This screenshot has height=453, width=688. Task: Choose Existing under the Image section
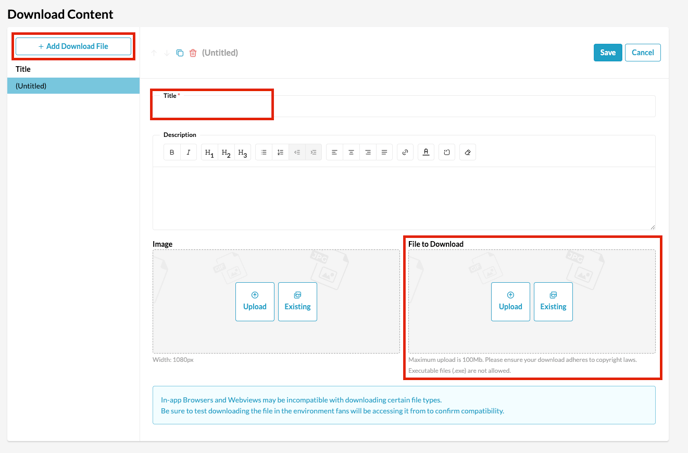coord(297,301)
